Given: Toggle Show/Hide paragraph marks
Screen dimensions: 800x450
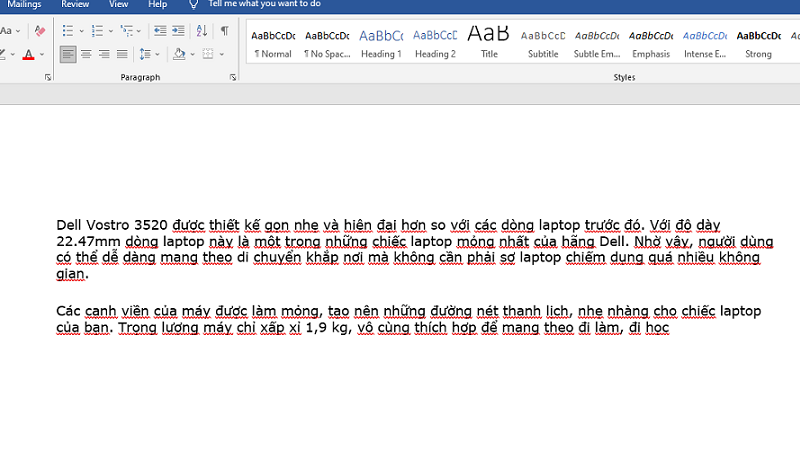Looking at the screenshot, I should pyautogui.click(x=225, y=31).
